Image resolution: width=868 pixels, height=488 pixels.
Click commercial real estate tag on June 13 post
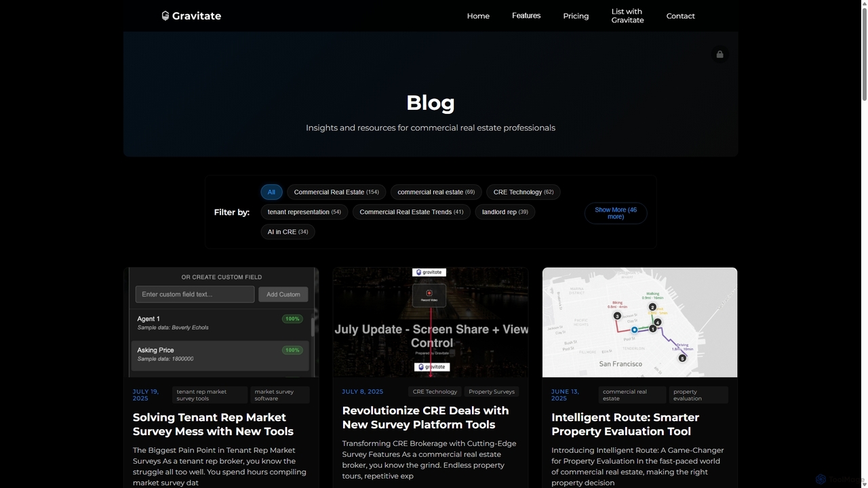[632, 394]
